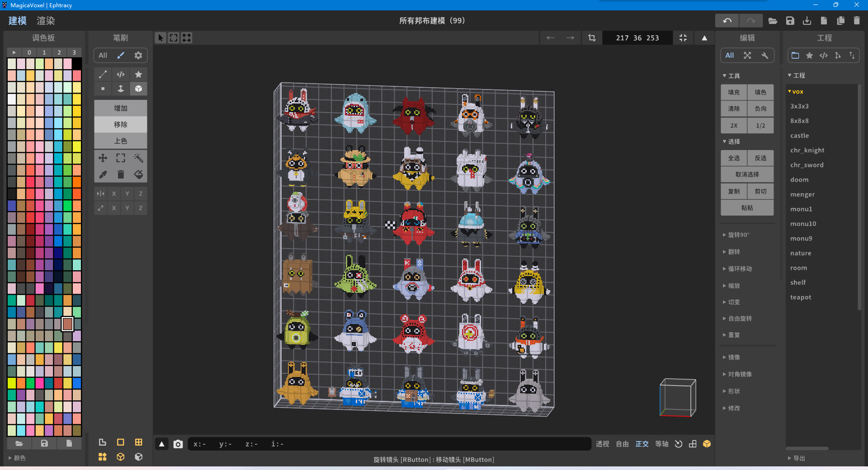The width and height of the screenshot is (868, 470).
Task: Choose the marquee region select tool
Action: pyautogui.click(x=121, y=158)
